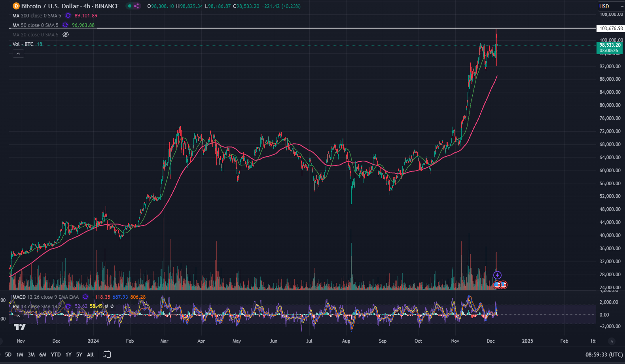Click the refresh icon next to MA 200
The height and width of the screenshot is (364, 625).
click(x=68, y=15)
